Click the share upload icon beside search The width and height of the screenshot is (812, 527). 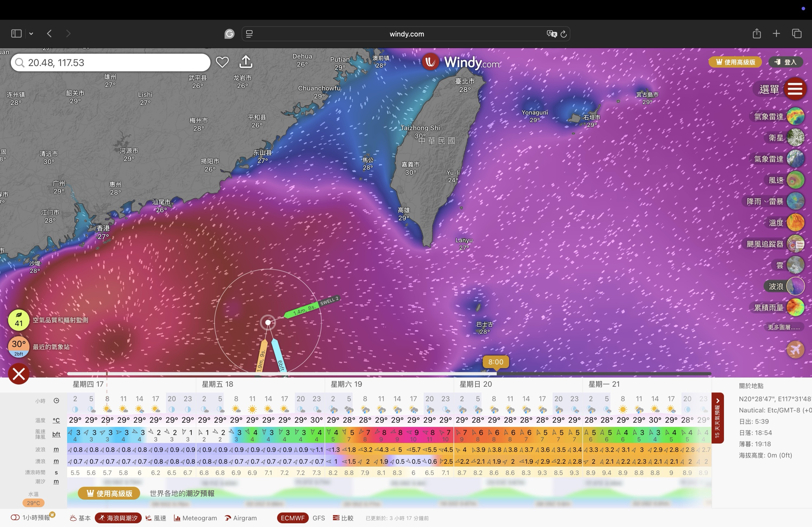click(x=246, y=62)
